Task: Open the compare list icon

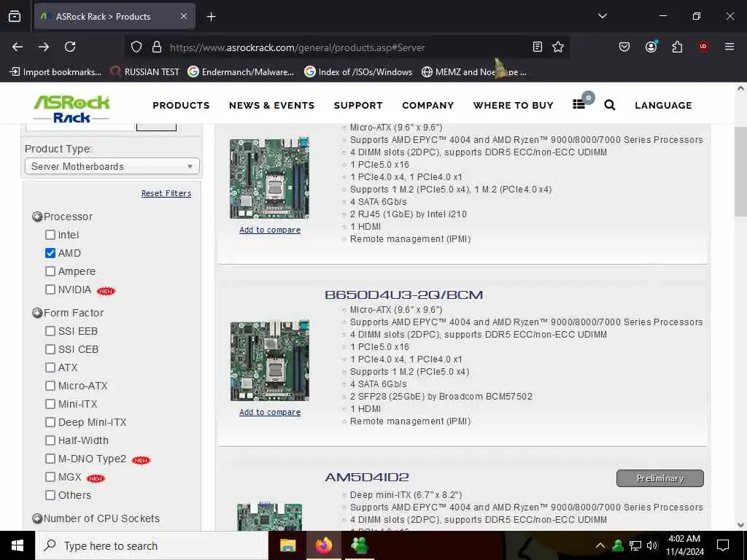Action: point(578,104)
